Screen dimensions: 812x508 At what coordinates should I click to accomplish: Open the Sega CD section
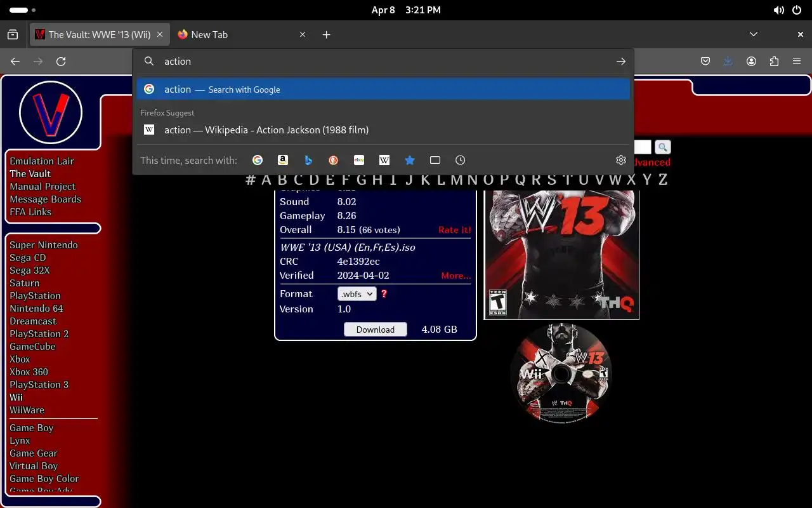tap(27, 258)
